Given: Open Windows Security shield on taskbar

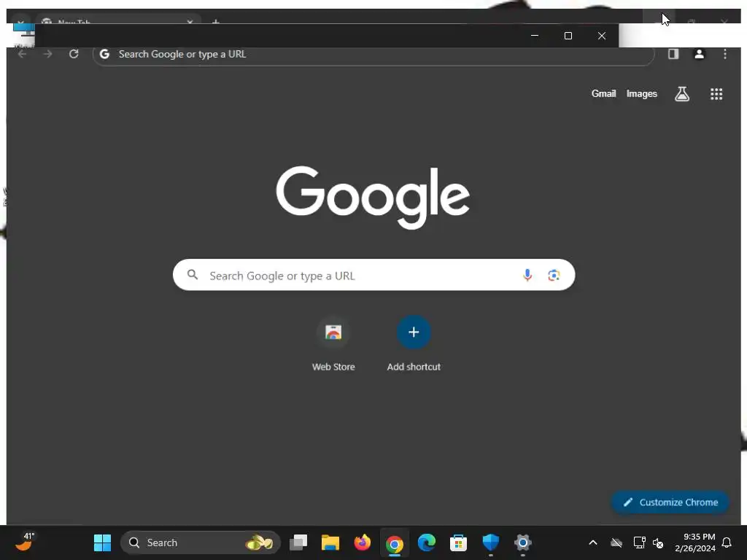Looking at the screenshot, I should 491,542.
